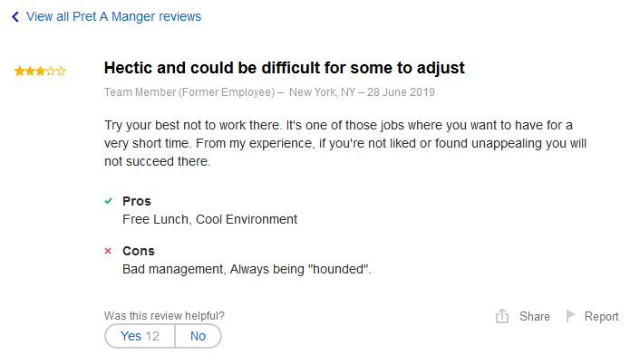Click the 'Team Member (Former Employee)' text
630x364 pixels.
(x=189, y=92)
